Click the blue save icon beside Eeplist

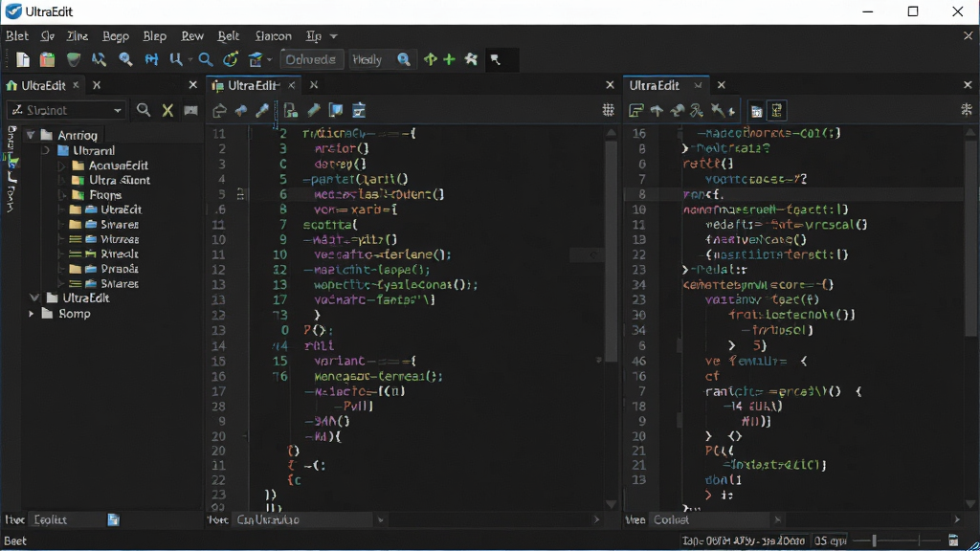coord(113,519)
